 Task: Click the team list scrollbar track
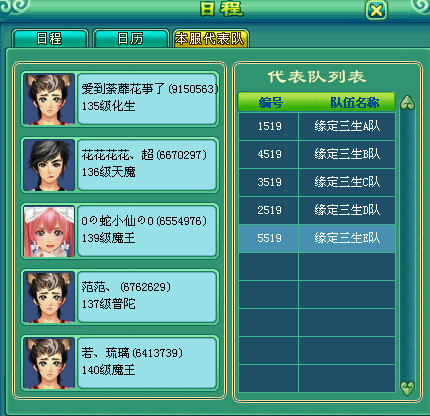pyautogui.click(x=407, y=245)
